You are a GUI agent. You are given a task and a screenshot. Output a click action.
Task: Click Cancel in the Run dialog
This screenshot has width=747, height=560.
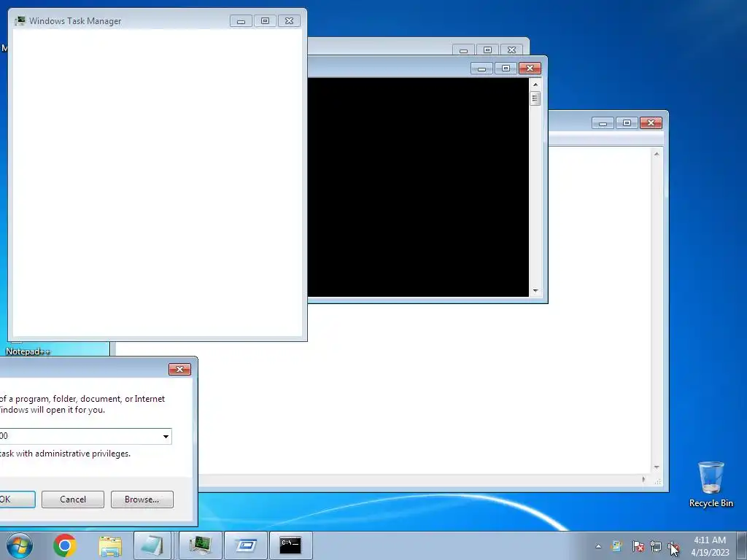click(x=73, y=499)
